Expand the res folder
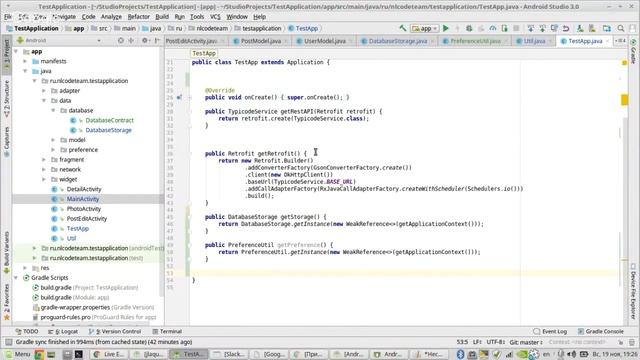 25,268
